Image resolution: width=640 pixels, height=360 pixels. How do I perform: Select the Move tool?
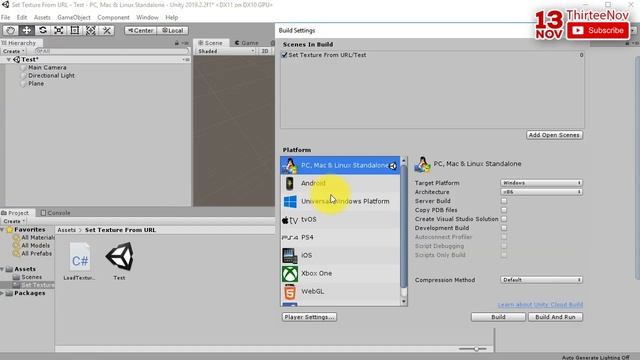[27, 30]
